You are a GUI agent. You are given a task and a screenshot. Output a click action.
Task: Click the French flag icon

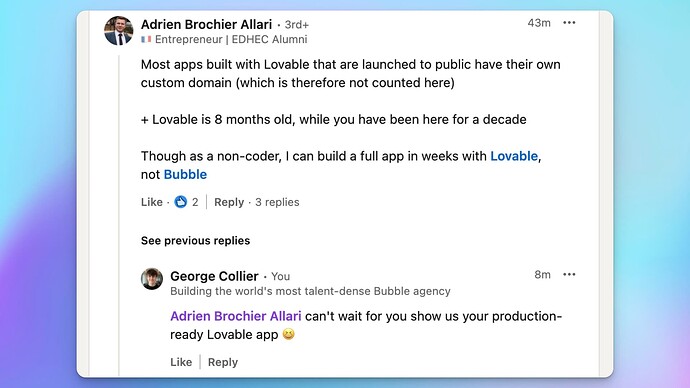pyautogui.click(x=146, y=40)
